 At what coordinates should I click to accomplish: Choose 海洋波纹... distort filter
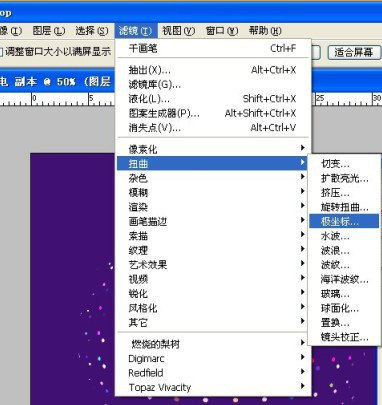[x=344, y=279]
